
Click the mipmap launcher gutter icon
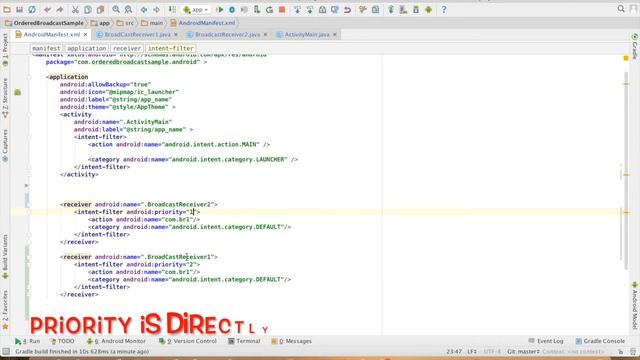(18, 92)
